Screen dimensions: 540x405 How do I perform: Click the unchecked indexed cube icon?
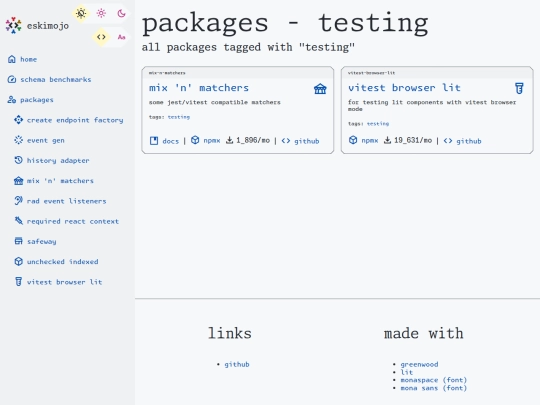point(19,261)
